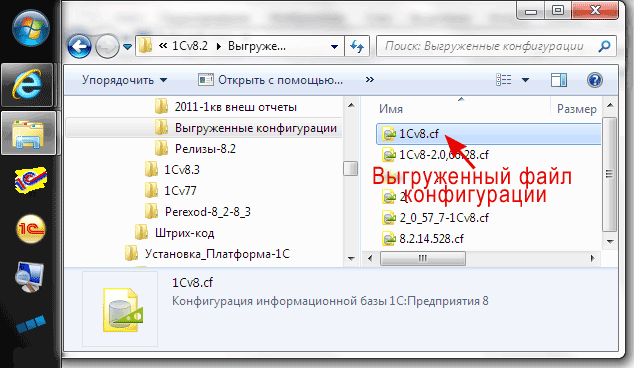Click the disabled Forward arrow button

pyautogui.click(x=107, y=47)
